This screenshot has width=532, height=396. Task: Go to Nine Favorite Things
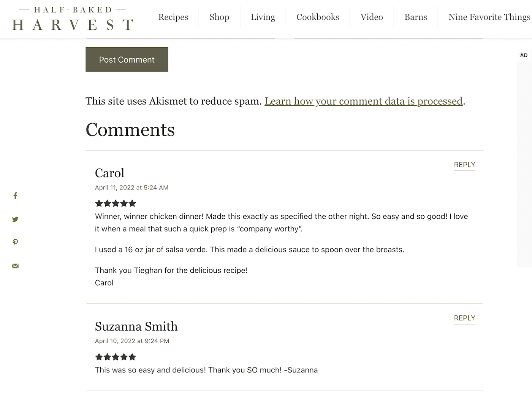tap(489, 17)
